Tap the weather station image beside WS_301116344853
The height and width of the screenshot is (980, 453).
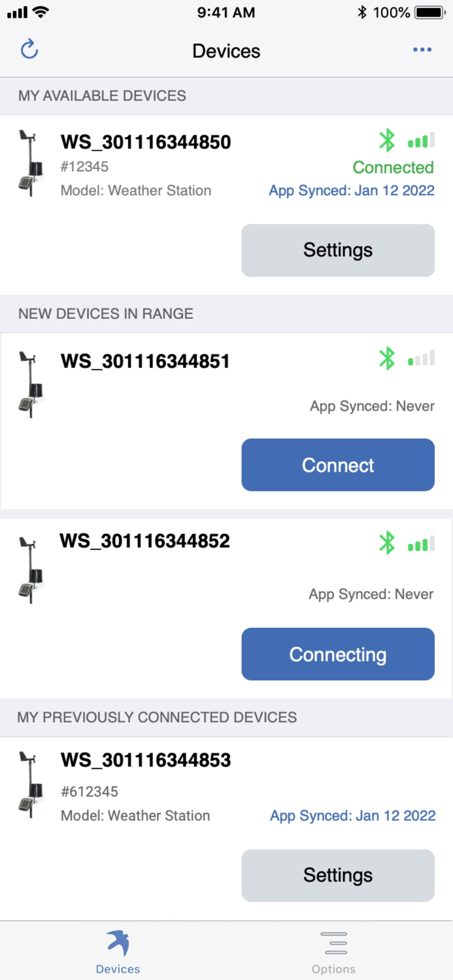click(x=29, y=784)
